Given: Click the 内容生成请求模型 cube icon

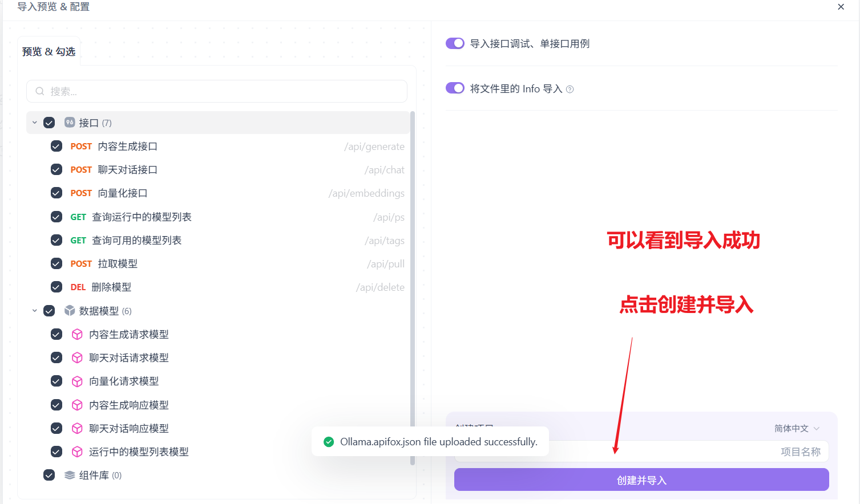Looking at the screenshot, I should click(x=77, y=334).
